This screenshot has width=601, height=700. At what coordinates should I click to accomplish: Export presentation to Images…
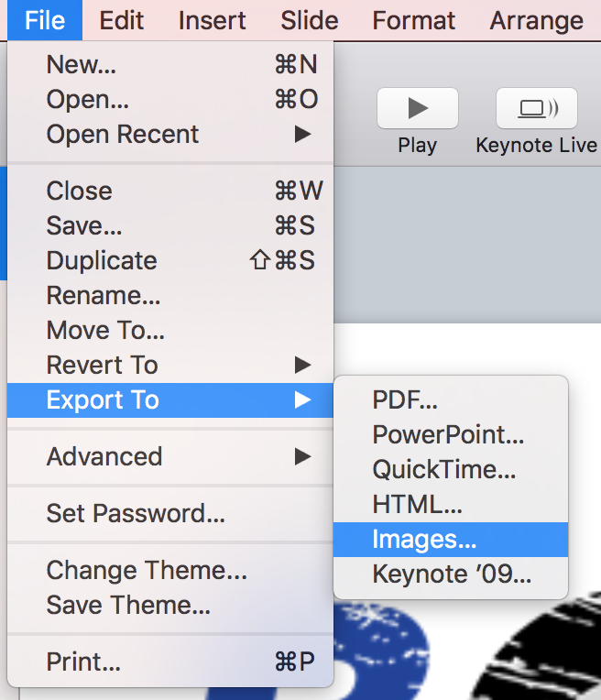(451, 540)
